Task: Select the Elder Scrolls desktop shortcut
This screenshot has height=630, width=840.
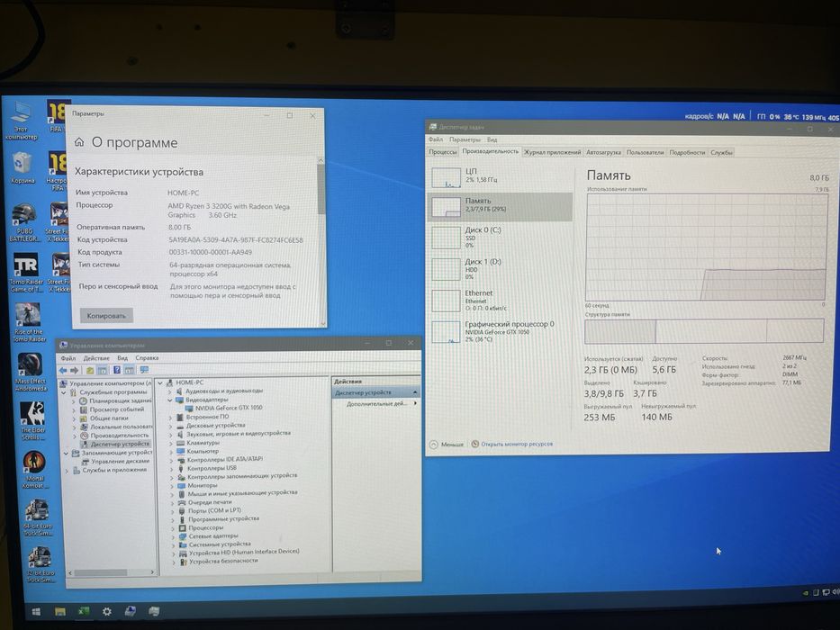Action: pyautogui.click(x=33, y=420)
